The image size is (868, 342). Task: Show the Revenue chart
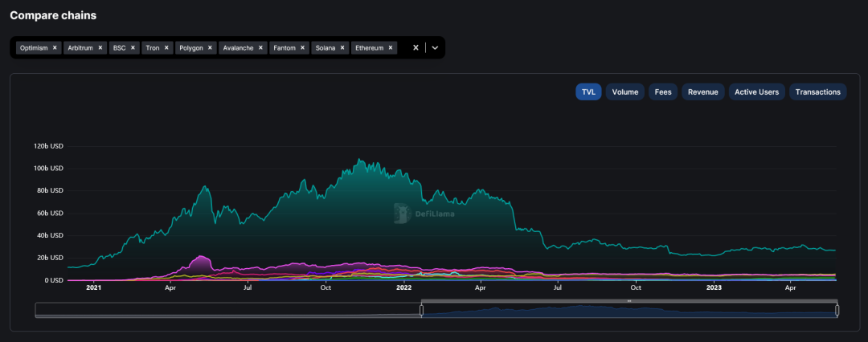703,92
